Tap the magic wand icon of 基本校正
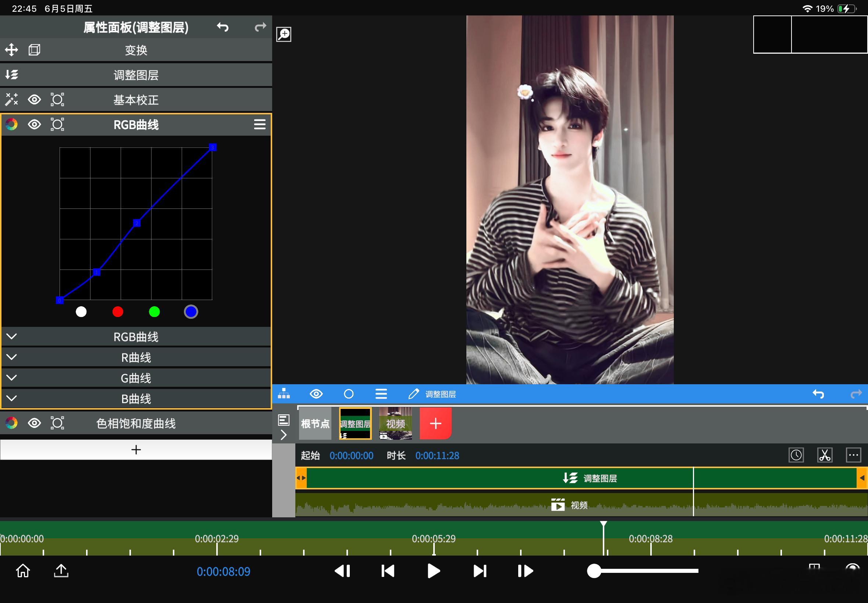868x603 pixels. tap(11, 100)
